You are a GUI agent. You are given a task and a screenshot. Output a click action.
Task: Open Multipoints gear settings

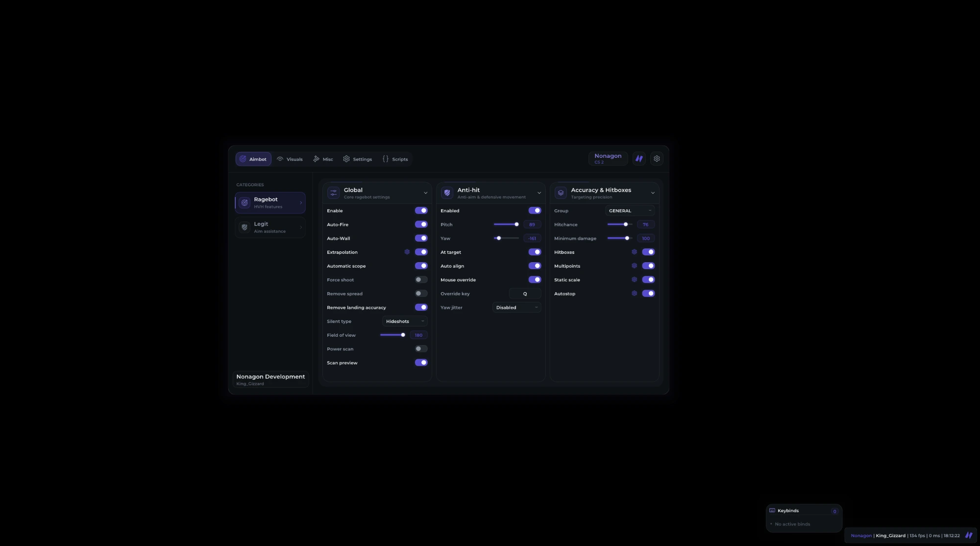coord(634,266)
